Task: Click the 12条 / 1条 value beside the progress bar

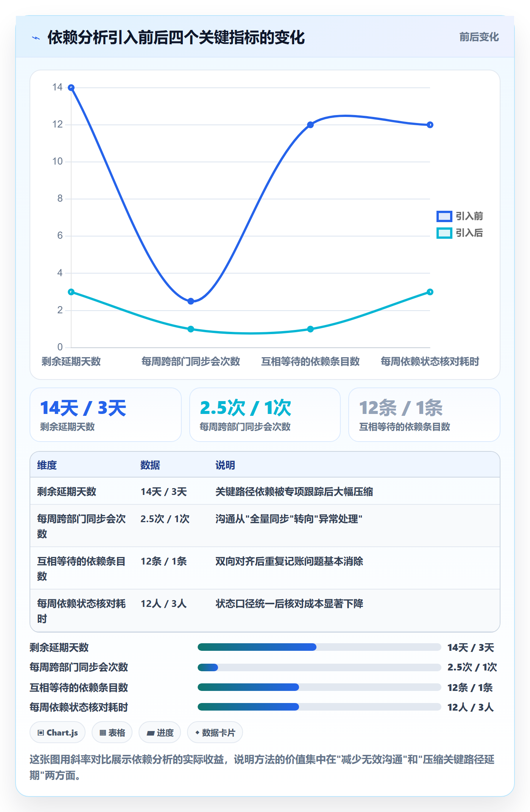Action: 470,688
